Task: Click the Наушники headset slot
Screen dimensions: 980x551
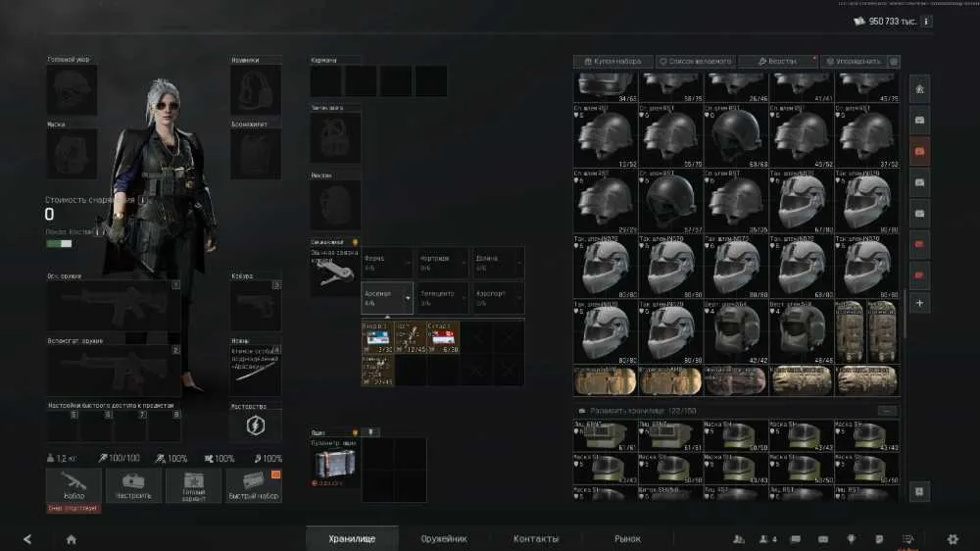Action: (x=256, y=90)
